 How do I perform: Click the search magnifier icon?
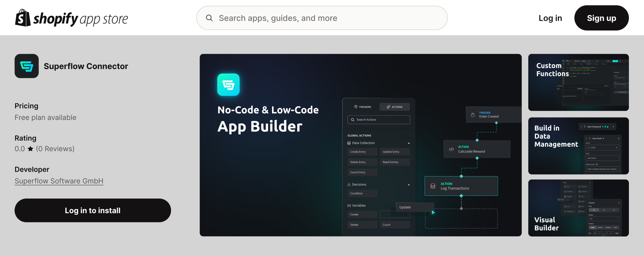209,18
